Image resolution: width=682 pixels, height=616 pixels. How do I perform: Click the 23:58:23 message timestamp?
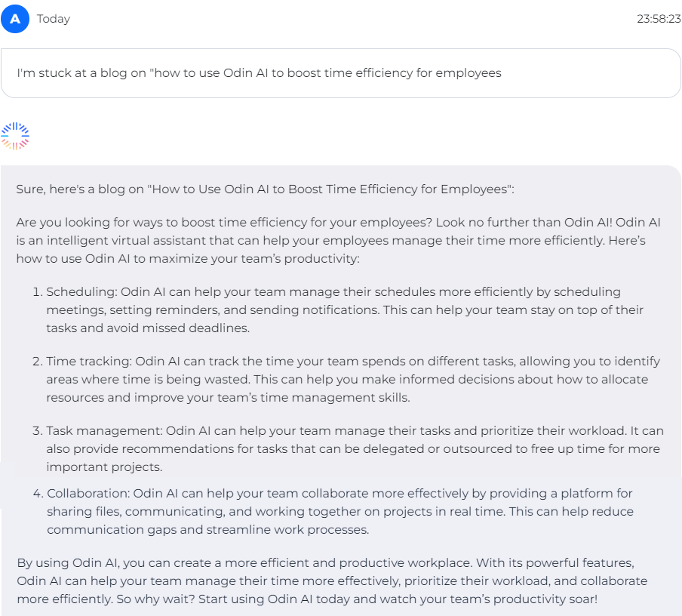pos(658,19)
